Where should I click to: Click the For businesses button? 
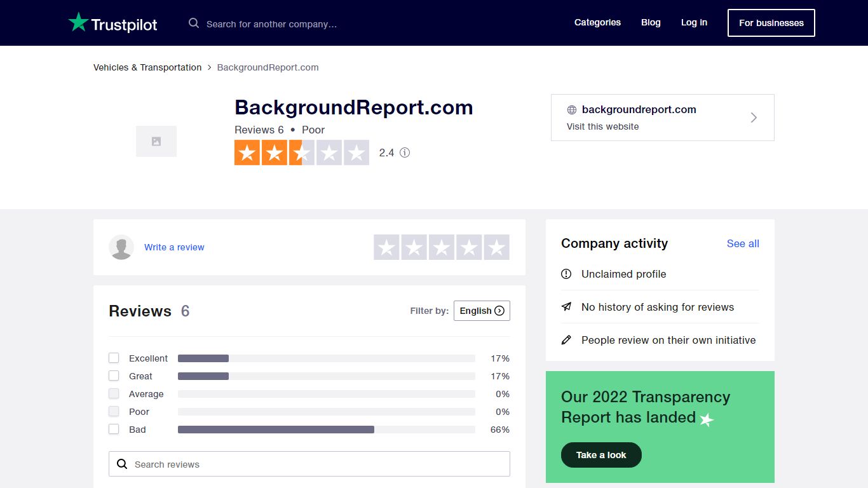click(771, 23)
